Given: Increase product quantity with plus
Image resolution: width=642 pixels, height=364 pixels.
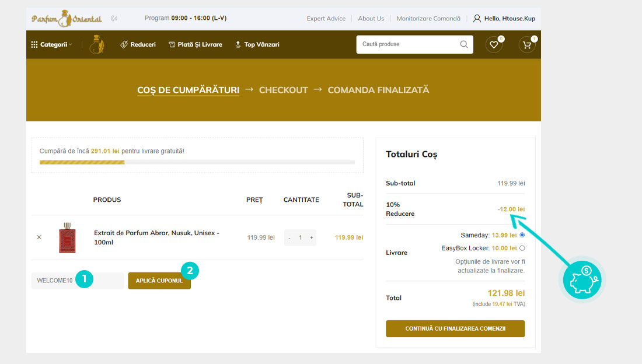Looking at the screenshot, I should click(312, 238).
